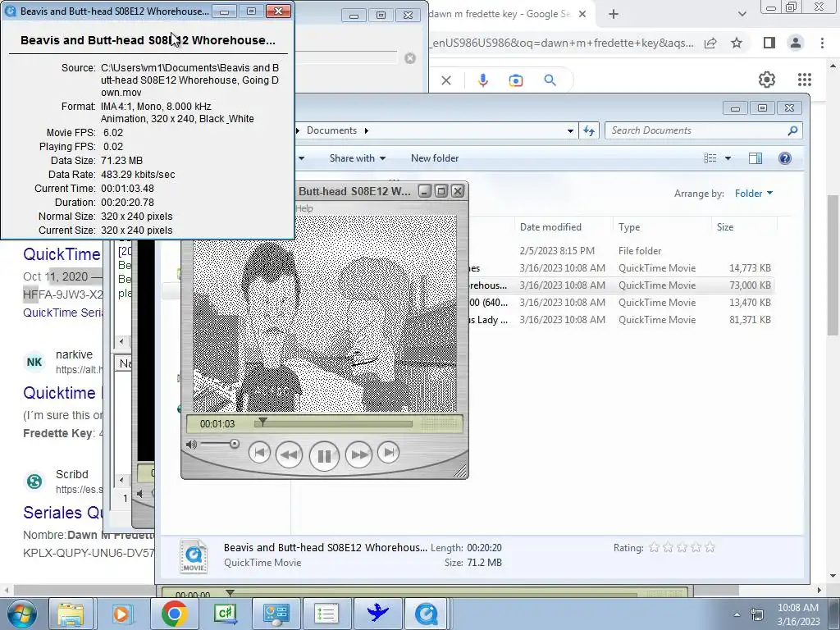Open Chrome tab search chevron

pyautogui.click(x=742, y=15)
